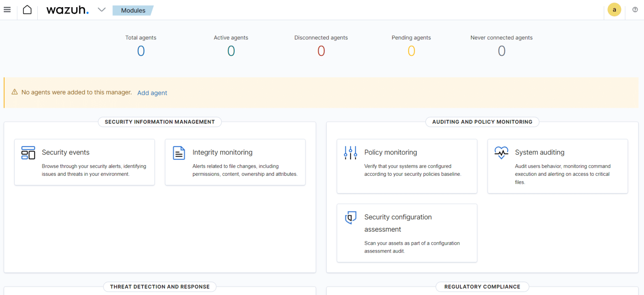The image size is (644, 295).
Task: View the Never connected agents count
Action: tap(501, 51)
